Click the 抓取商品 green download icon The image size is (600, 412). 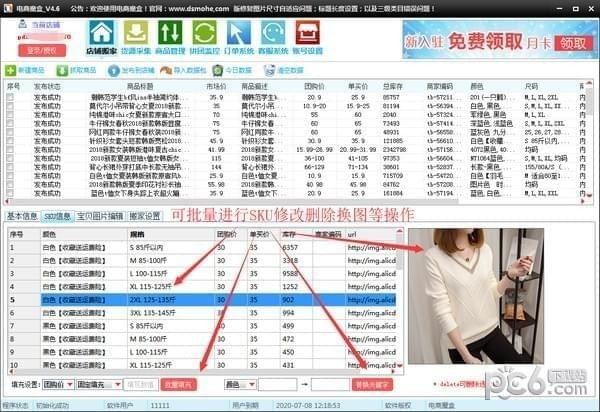point(62,70)
